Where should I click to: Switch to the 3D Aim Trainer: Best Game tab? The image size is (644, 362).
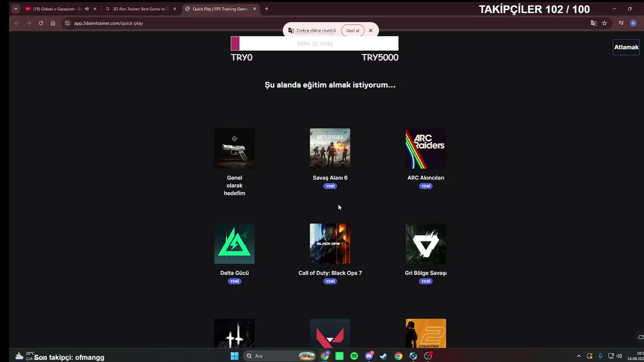pyautogui.click(x=140, y=9)
